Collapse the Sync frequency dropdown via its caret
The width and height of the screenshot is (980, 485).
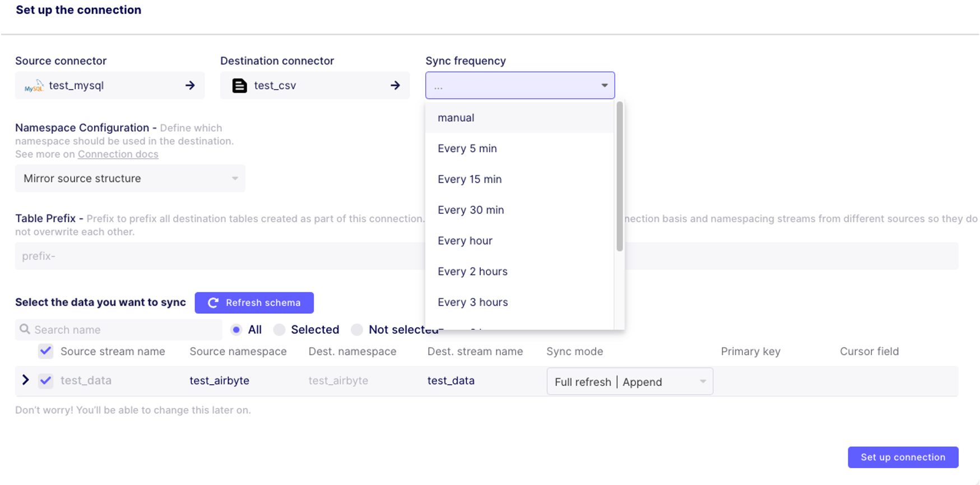[x=604, y=86]
